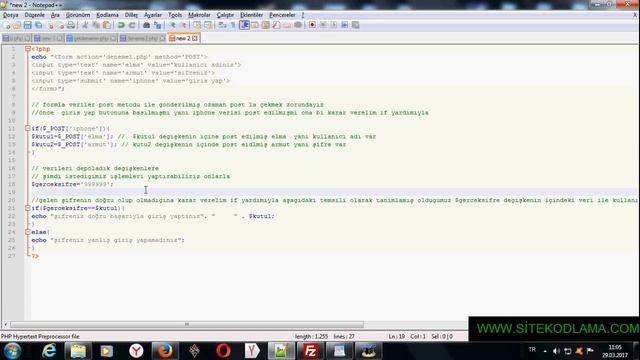The image size is (640, 360).
Task: Copy selection via toolbar icon
Action: click(96, 25)
